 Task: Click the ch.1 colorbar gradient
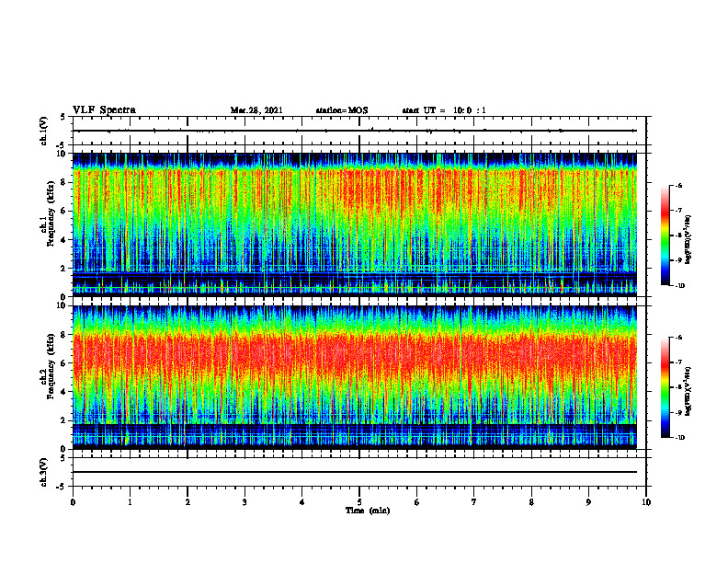[x=665, y=236]
